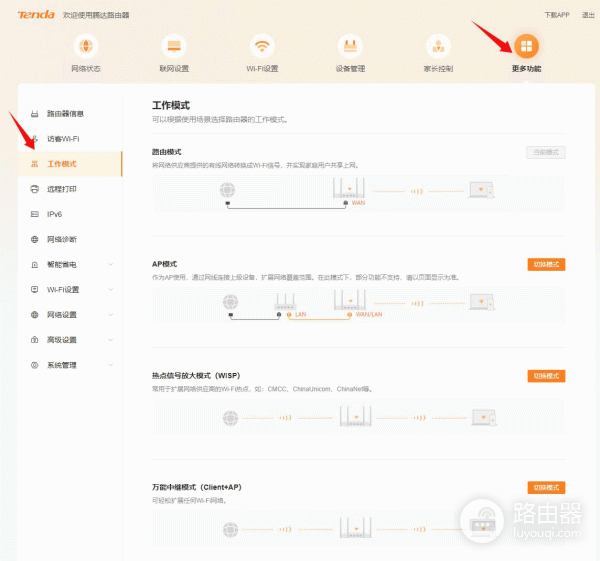The height and width of the screenshot is (561, 600).
Task: Click the 网络状态 globe icon
Action: point(86,47)
